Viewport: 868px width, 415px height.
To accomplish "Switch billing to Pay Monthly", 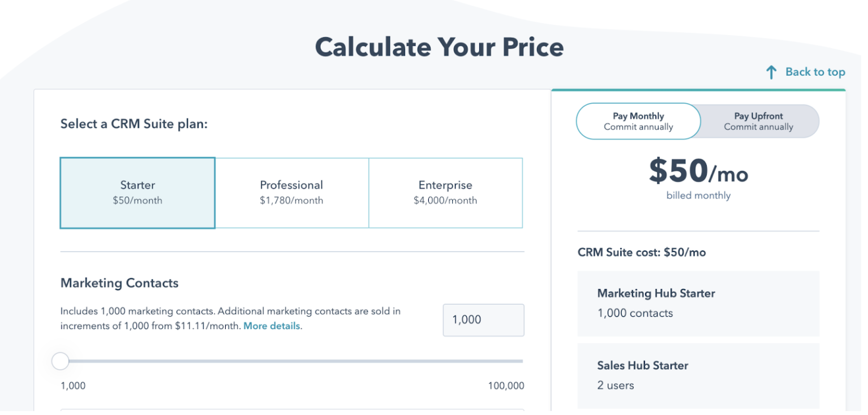I will coord(638,121).
